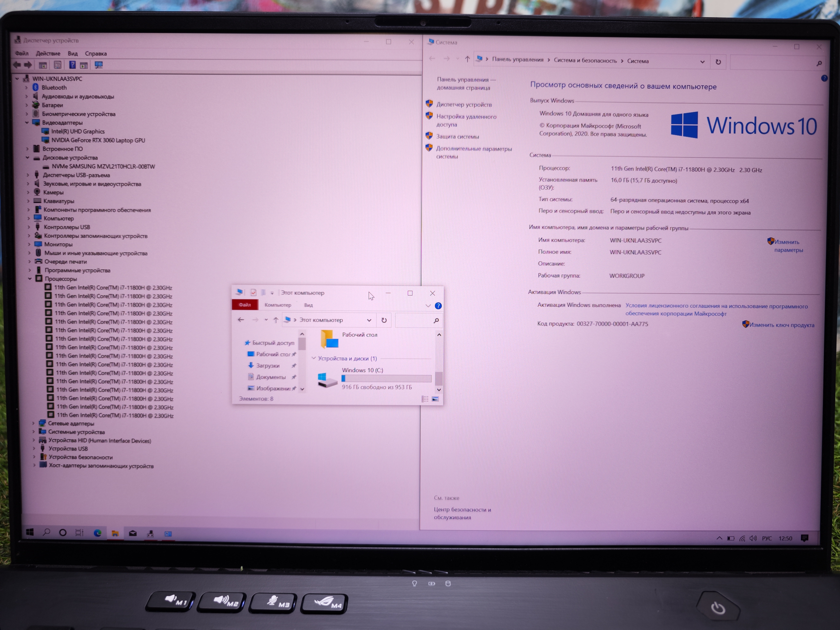
Task: Collapse Устройства и диски section chevron
Action: pos(314,358)
